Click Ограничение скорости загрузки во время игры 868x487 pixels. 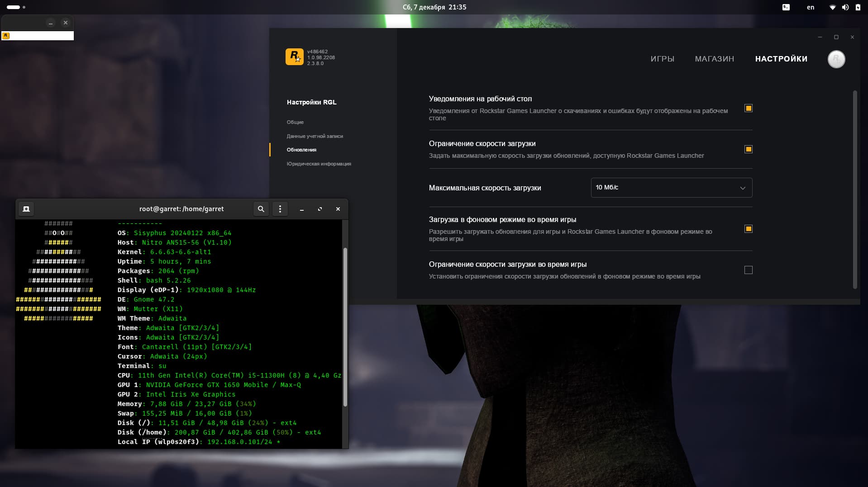[x=507, y=264]
